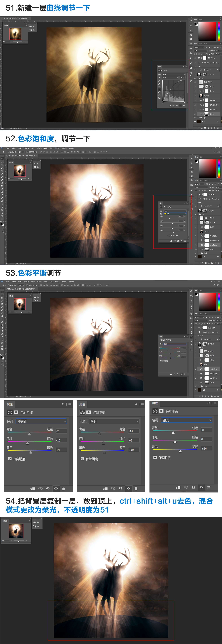The width and height of the screenshot is (222, 644).
Task: Open tone dropdown showing 中间调
Action: [x=41, y=421]
